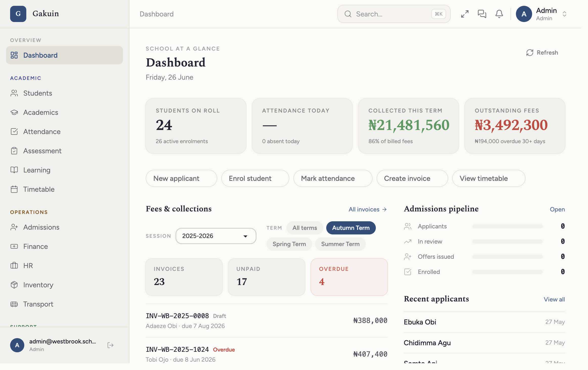This screenshot has width=588, height=370.
Task: Click the Admin avatar in top bar
Action: 524,14
